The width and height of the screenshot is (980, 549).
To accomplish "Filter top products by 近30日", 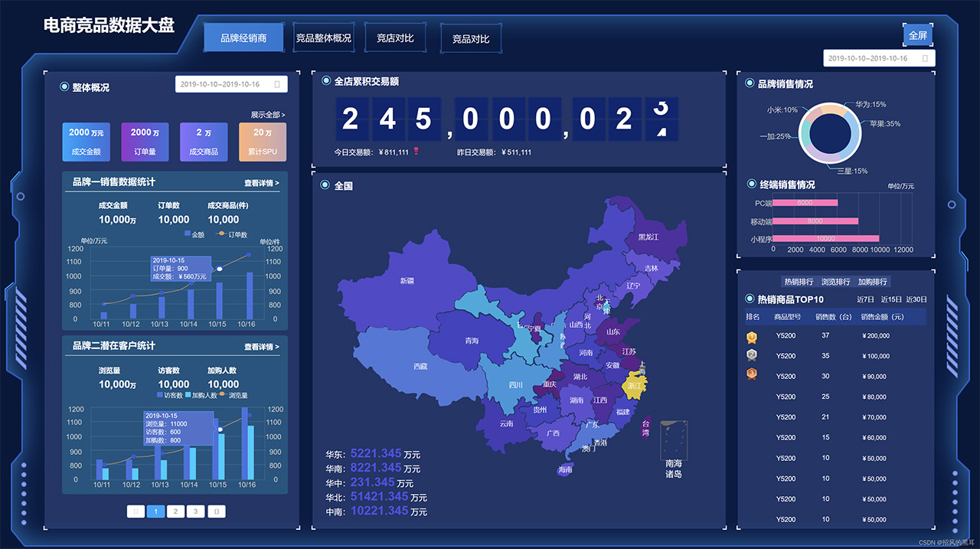I will [916, 299].
